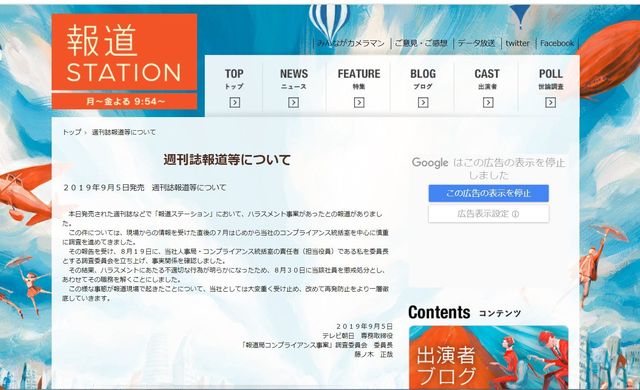
Task: Open the 出演者ブログ banner thumbnail
Action: 489,357
